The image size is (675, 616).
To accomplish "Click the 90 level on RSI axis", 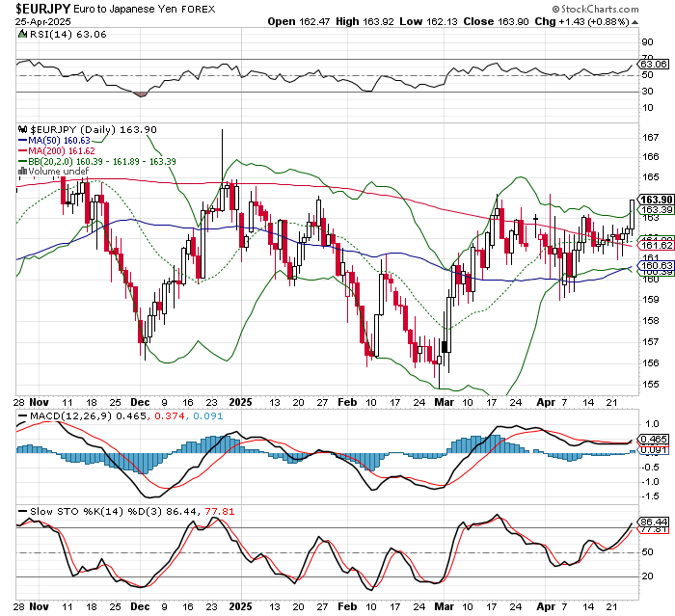I will tap(647, 42).
